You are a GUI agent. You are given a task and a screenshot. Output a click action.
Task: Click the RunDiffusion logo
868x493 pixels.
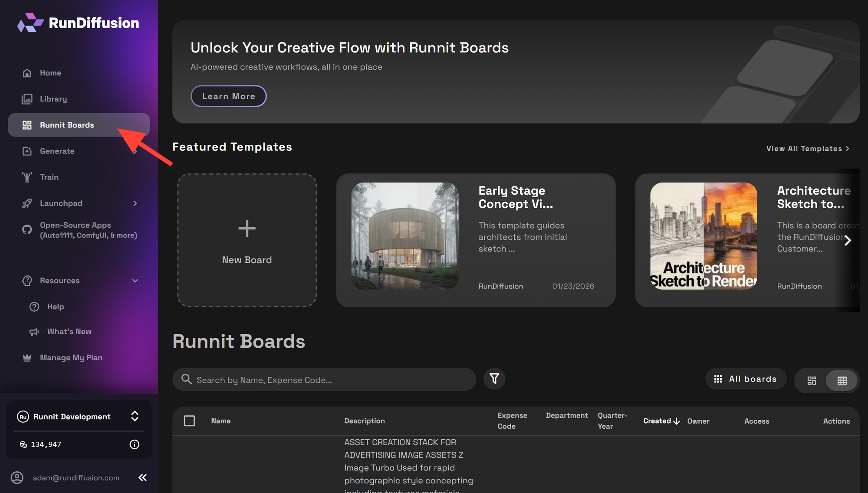pos(79,23)
